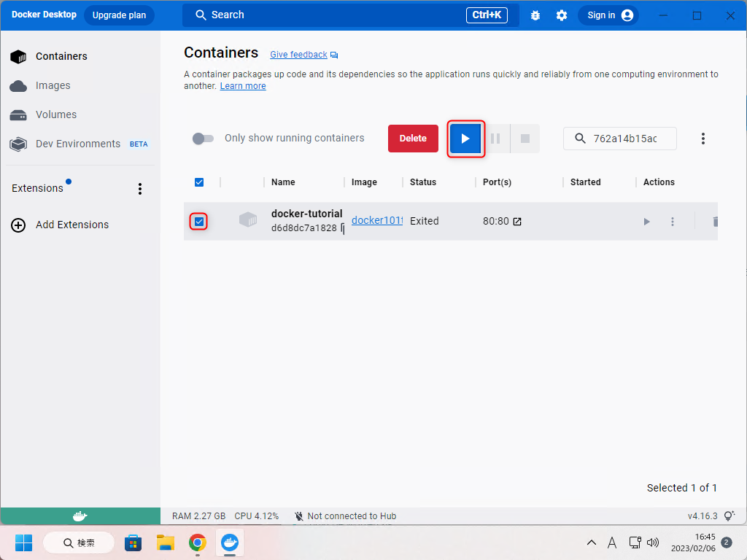This screenshot has width=747, height=560.
Task: Open the Windows Start menu
Action: (x=24, y=542)
